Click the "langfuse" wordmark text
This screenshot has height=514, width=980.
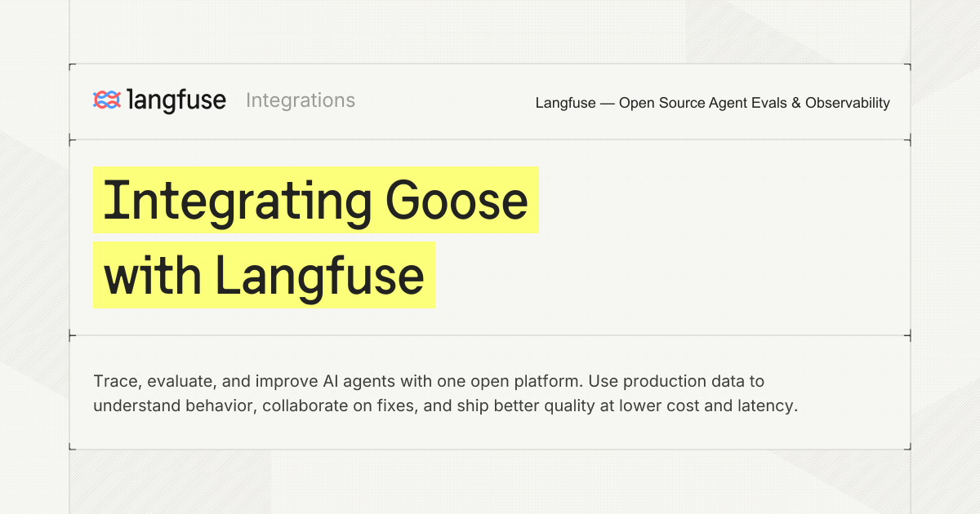177,100
